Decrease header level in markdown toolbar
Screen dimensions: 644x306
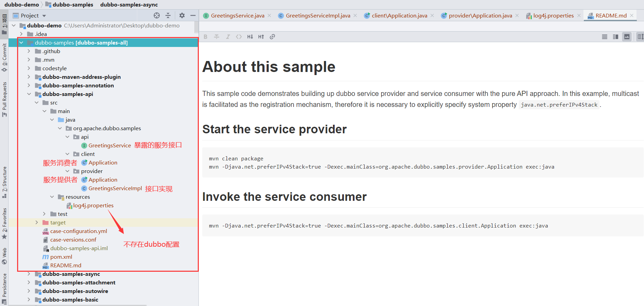tap(250, 37)
